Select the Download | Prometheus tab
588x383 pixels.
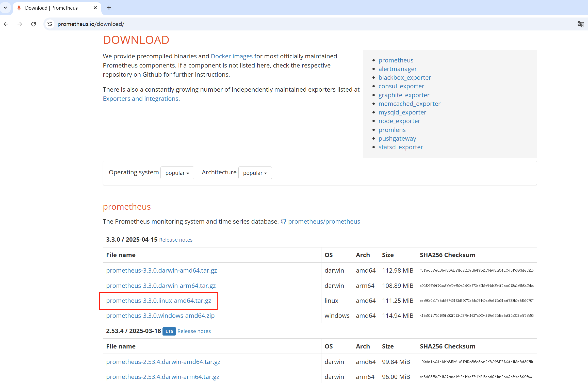coord(52,8)
